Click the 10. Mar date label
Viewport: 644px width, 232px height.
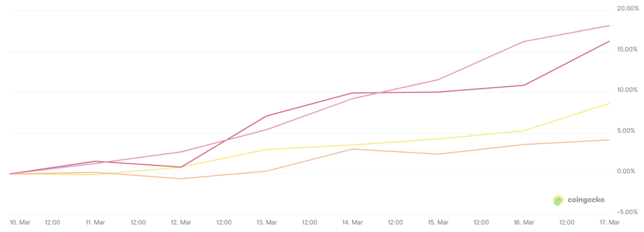(20, 222)
